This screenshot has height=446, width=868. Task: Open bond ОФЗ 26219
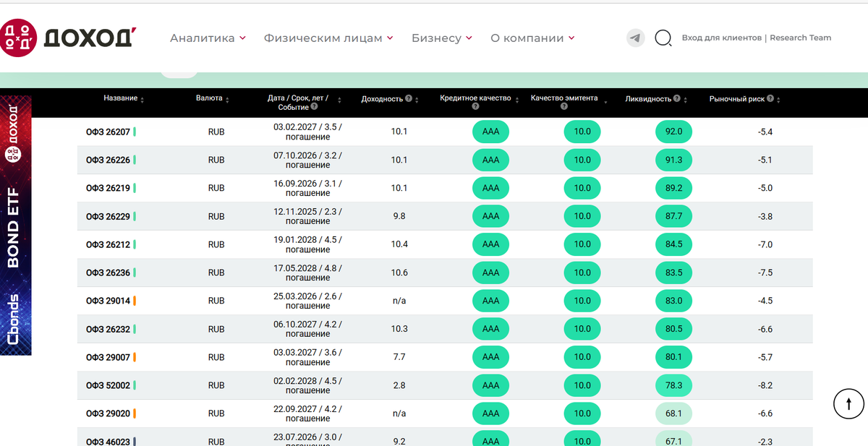click(109, 188)
